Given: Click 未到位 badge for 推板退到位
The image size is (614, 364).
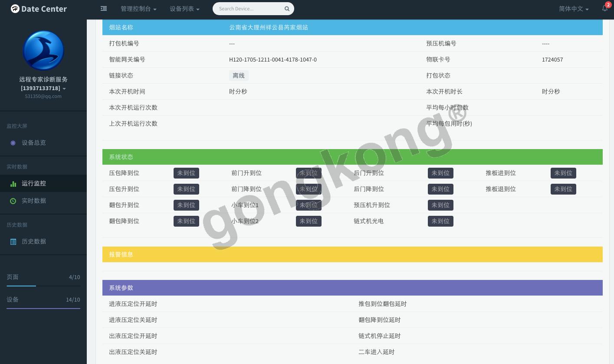Looking at the screenshot, I should click(563, 189).
